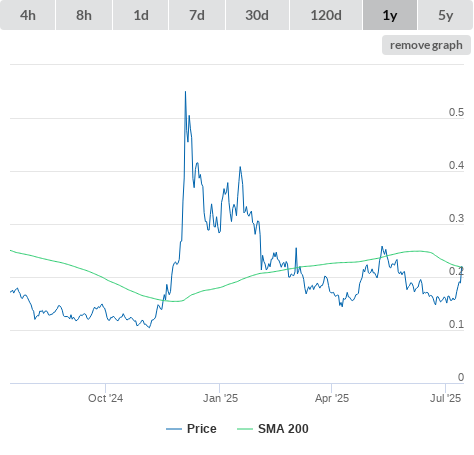Toggle the SMA 200 legend label
This screenshot has width=474, height=455.
click(x=283, y=429)
